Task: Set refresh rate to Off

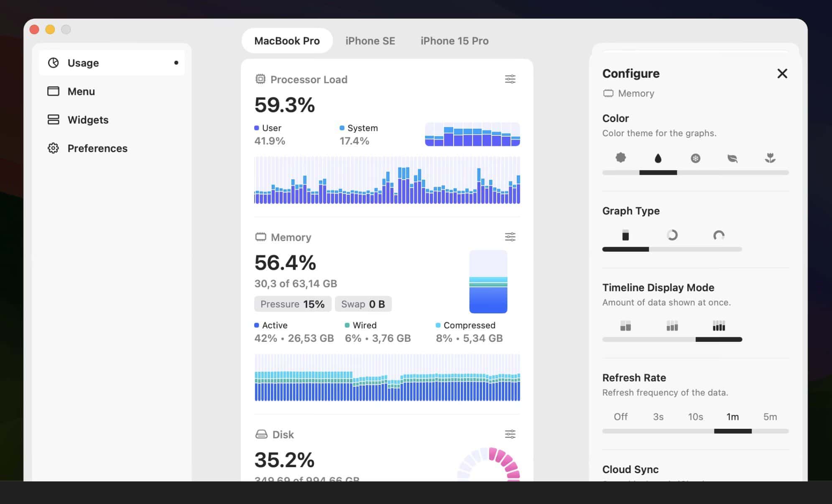Action: pos(620,417)
